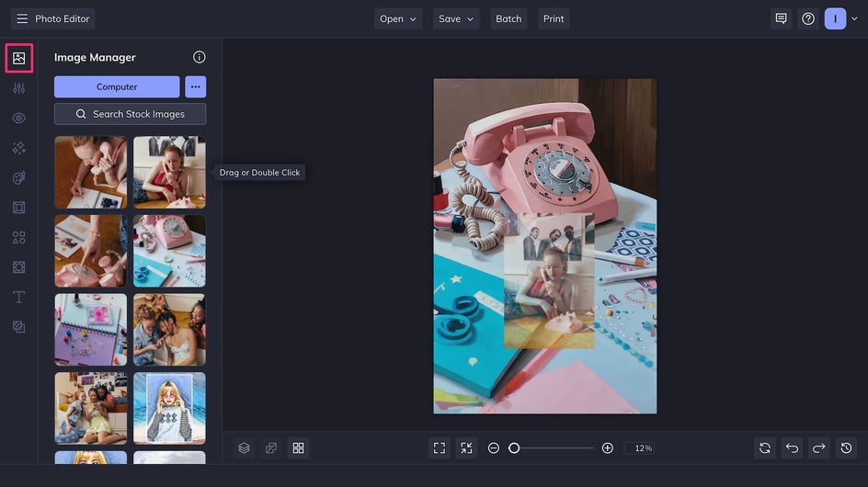Select thumbnail of pink rotary phone on blue desk
This screenshot has height=487, width=868.
tap(169, 251)
